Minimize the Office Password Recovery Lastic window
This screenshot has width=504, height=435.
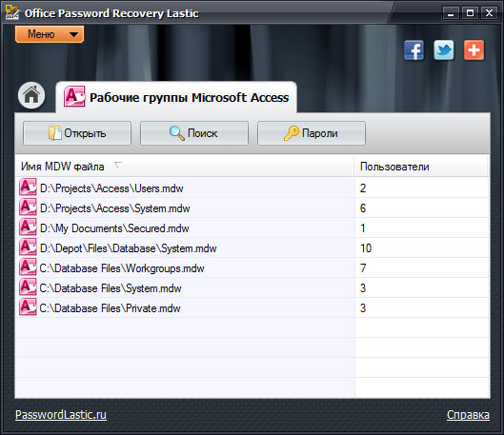(451, 13)
